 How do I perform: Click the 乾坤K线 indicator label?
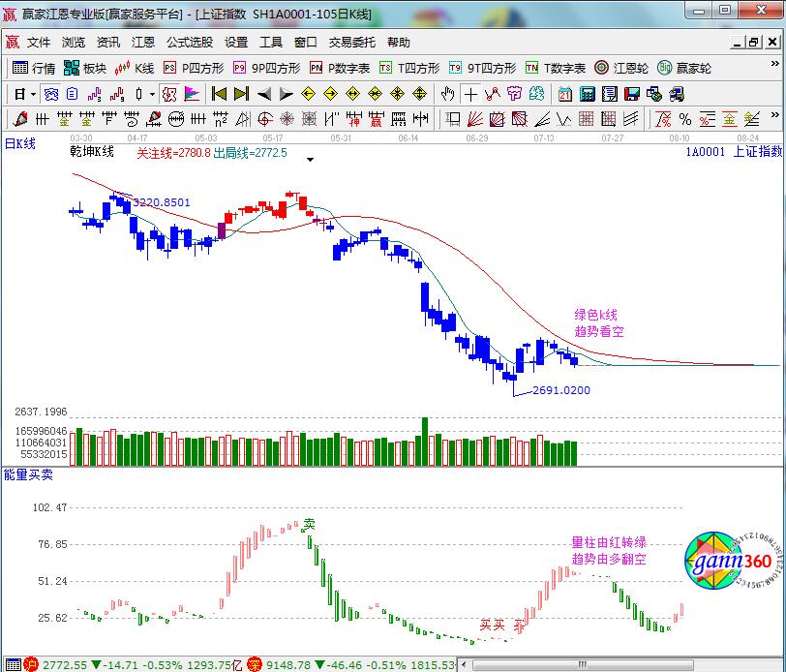[91, 152]
